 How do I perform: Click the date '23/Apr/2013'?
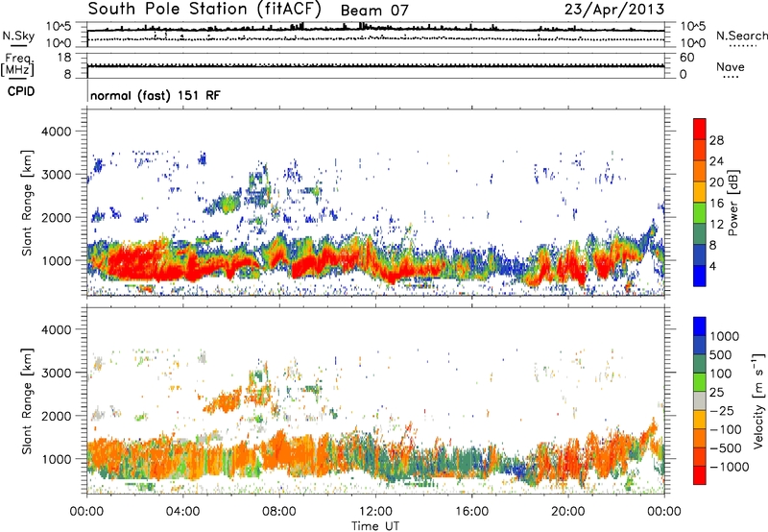pos(614,10)
